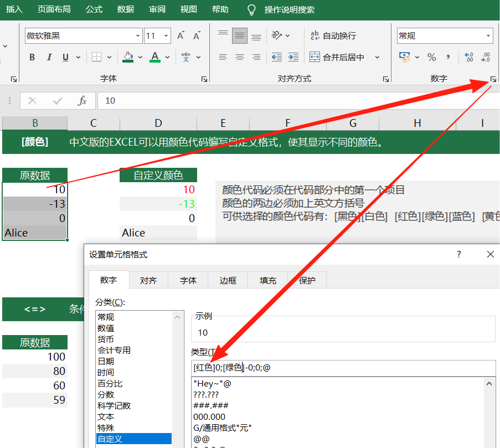
Task: Switch to 边框 tab in dialog
Action: [228, 280]
